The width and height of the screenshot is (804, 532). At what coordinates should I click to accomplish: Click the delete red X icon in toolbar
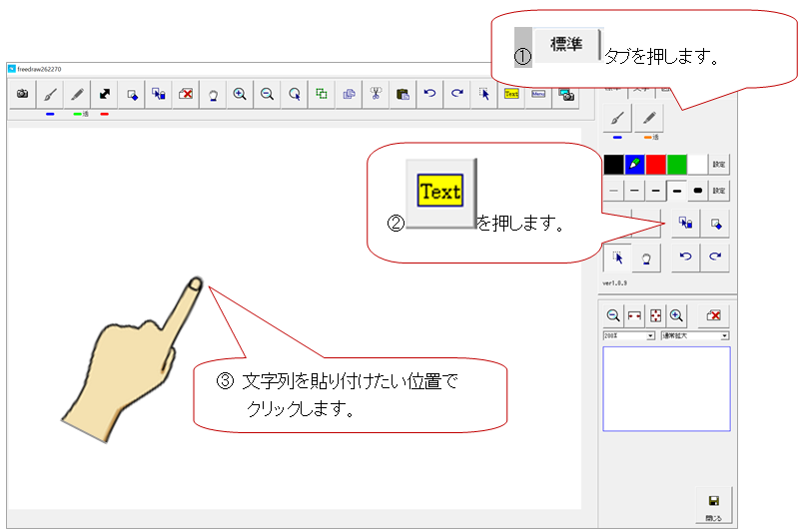(185, 94)
